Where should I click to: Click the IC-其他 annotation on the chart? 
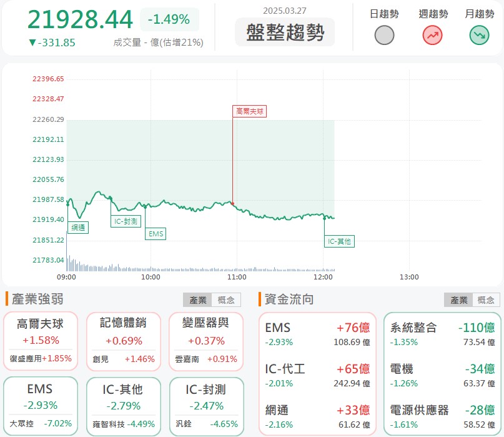click(x=339, y=241)
